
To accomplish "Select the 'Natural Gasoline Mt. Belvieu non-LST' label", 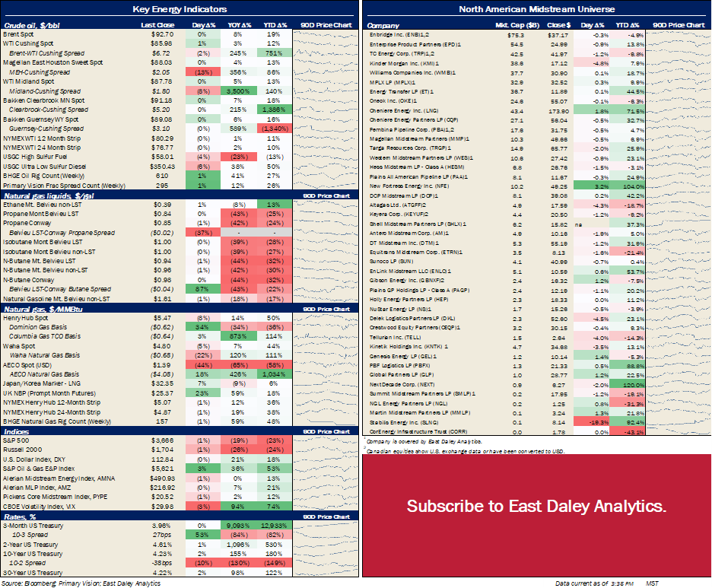I will pyautogui.click(x=56, y=299).
